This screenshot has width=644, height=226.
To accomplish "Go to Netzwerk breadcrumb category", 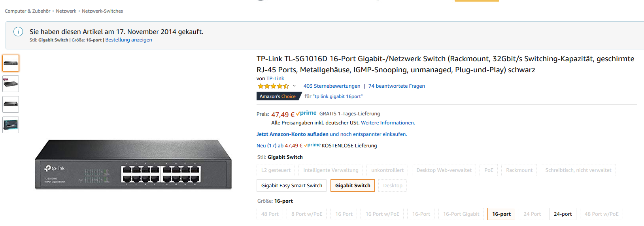I will click(x=66, y=11).
